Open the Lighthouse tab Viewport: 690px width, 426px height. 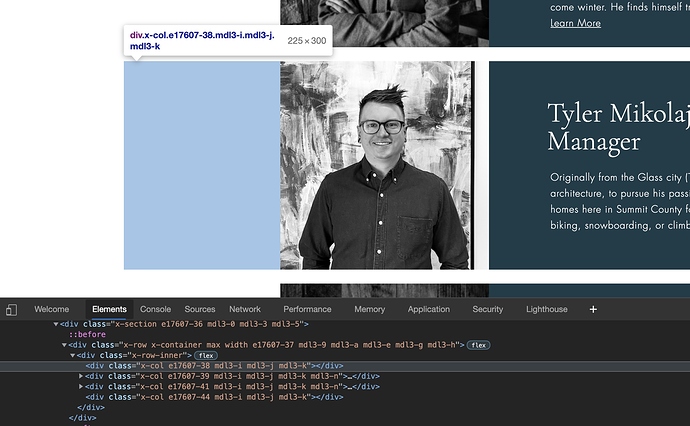(x=546, y=310)
